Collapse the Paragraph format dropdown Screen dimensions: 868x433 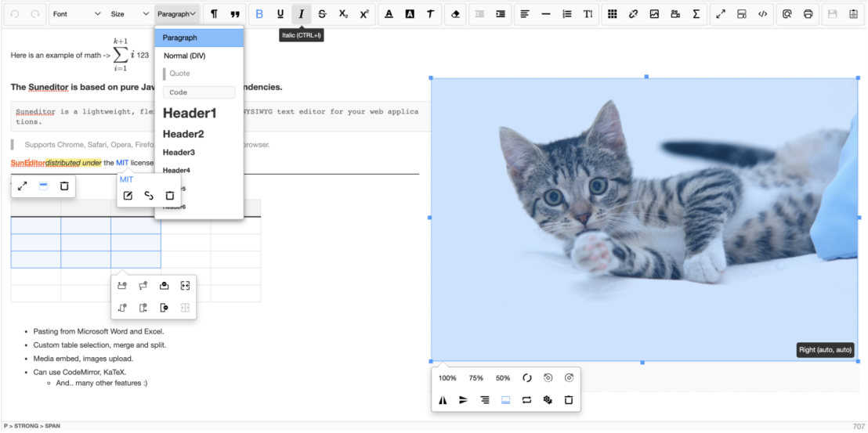177,14
